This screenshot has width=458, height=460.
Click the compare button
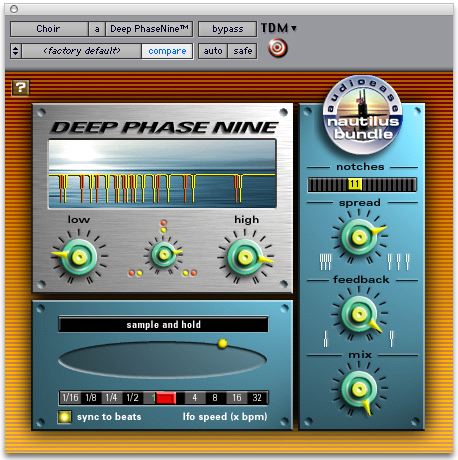click(167, 51)
